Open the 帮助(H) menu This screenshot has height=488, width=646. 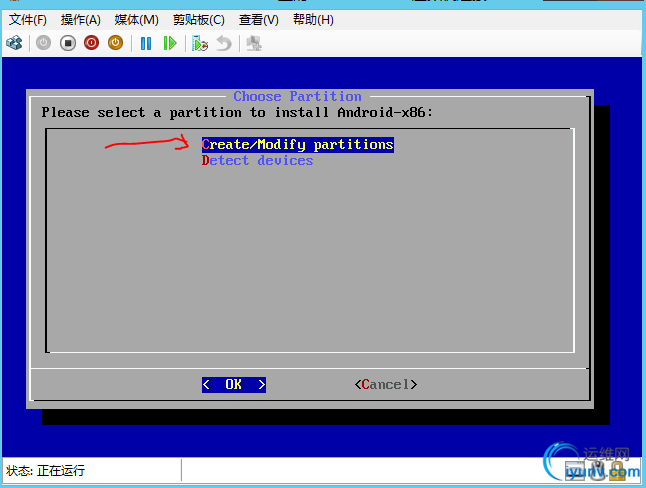pyautogui.click(x=313, y=19)
